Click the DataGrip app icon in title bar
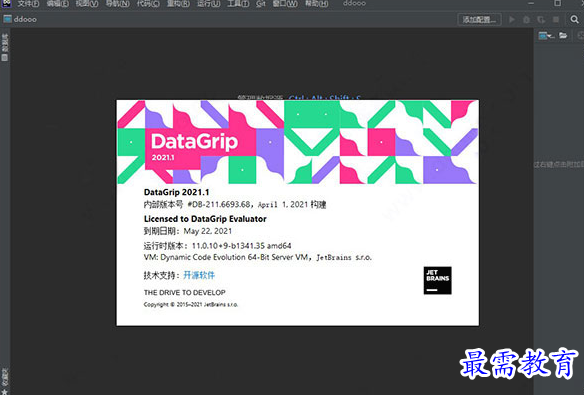The image size is (584, 395). 6,3
